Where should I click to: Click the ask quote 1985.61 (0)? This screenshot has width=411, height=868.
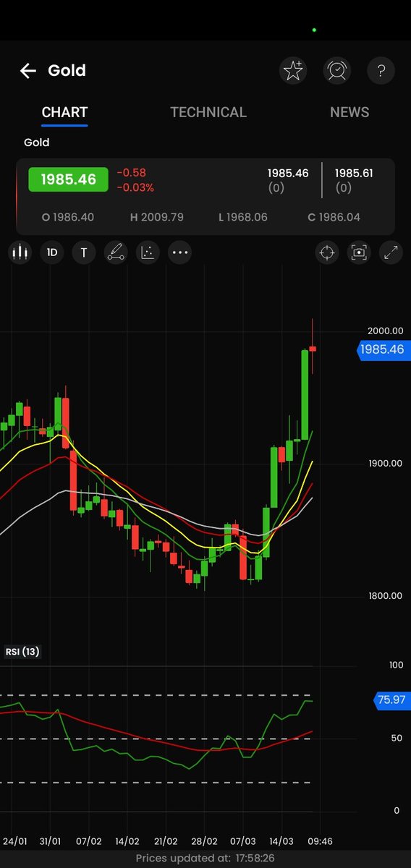point(353,180)
